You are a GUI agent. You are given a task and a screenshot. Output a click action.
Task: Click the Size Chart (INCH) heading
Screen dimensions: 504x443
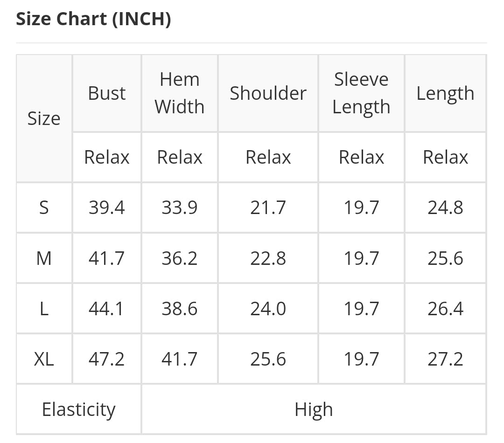coord(93,19)
